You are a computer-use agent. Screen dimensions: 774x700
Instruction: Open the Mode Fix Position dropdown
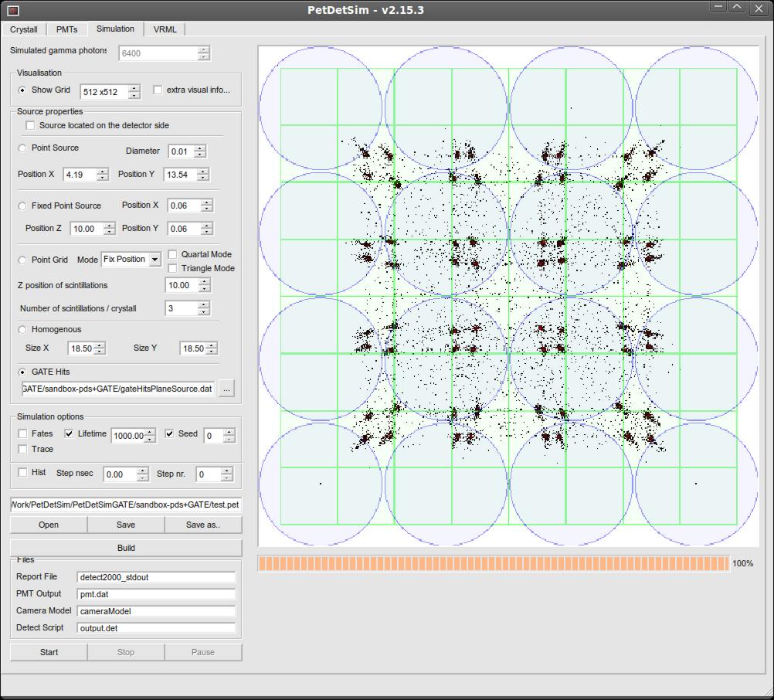(131, 259)
